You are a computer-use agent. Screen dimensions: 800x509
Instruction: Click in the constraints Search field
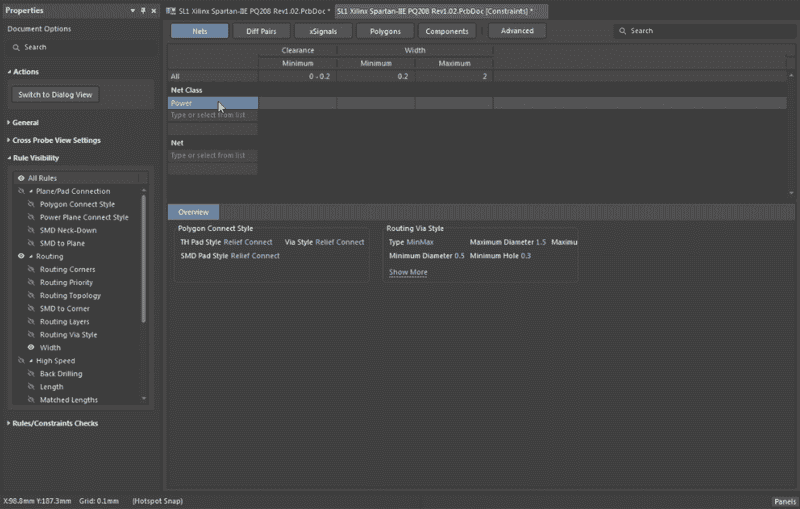tap(704, 31)
